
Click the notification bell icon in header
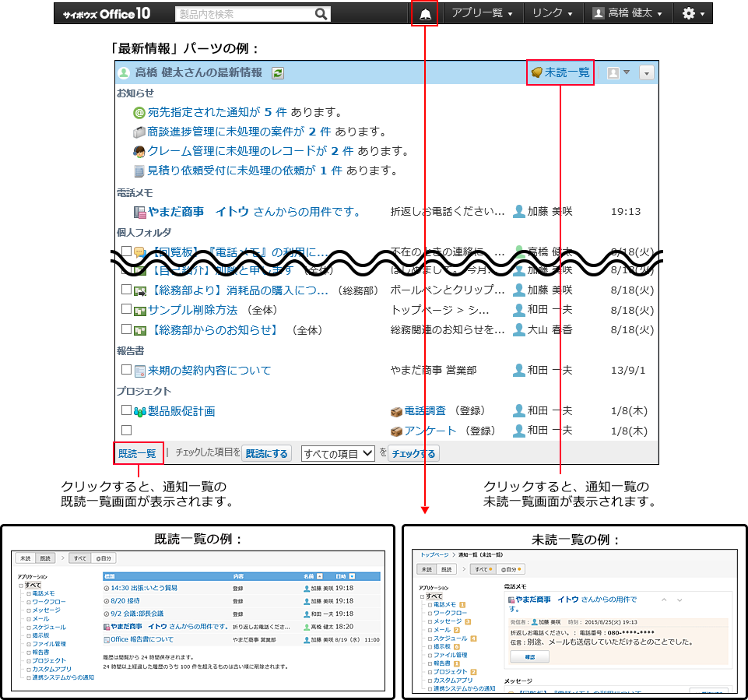click(x=425, y=14)
